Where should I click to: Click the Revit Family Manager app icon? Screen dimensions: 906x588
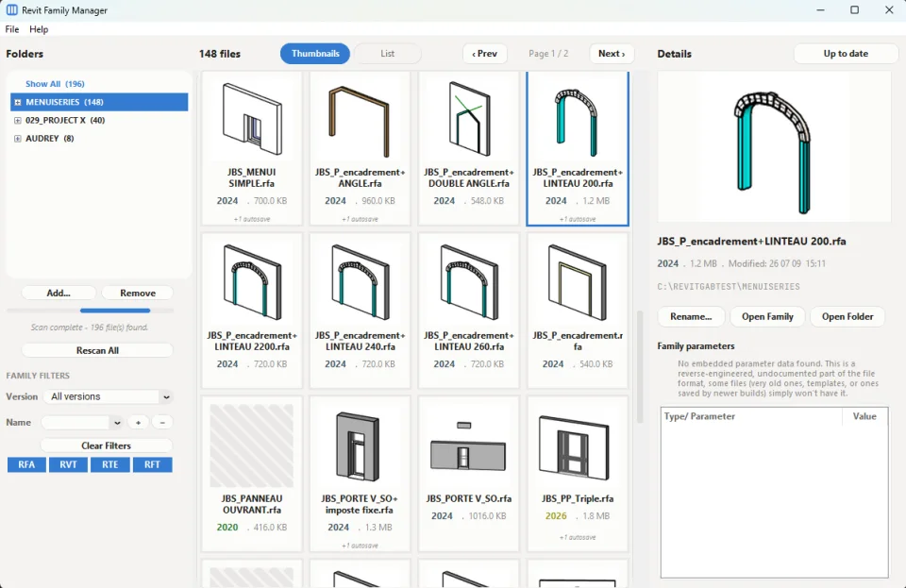pos(11,9)
